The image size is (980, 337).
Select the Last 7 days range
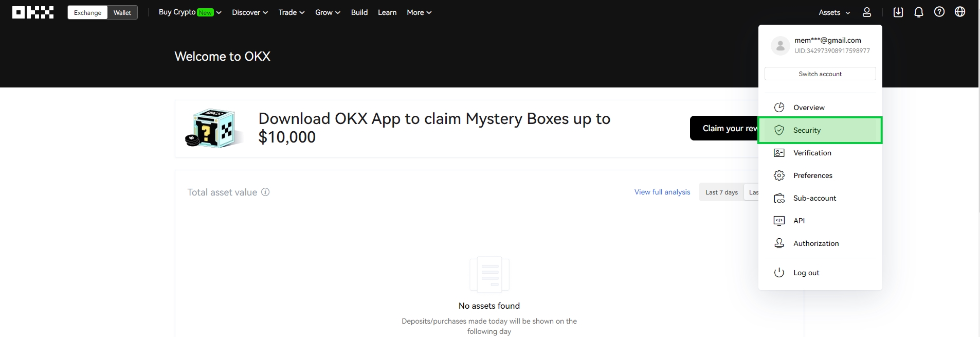pos(721,192)
